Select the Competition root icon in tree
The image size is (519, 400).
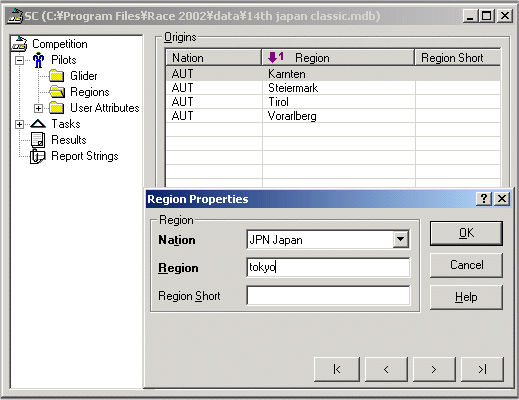19,44
